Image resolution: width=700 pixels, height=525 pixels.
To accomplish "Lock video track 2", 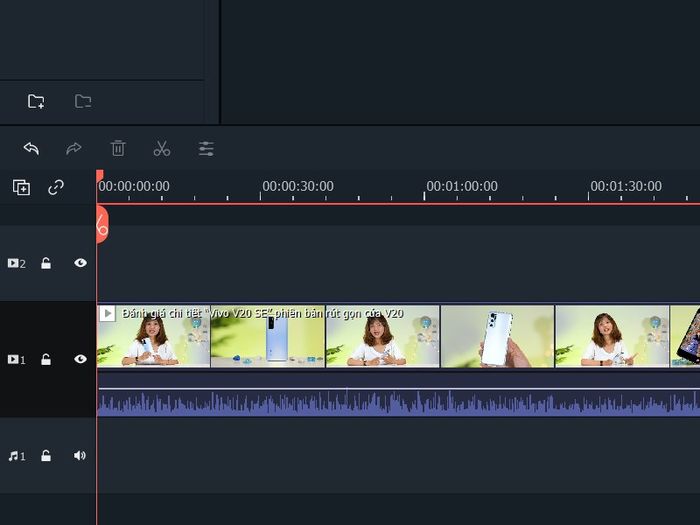I will [46, 263].
